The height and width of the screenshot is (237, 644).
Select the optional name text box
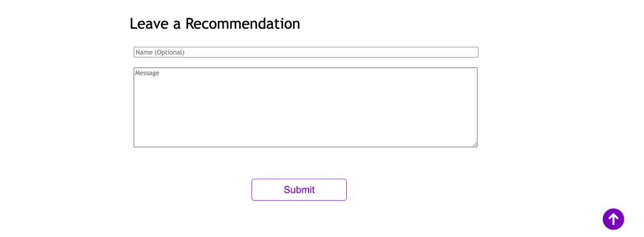click(x=306, y=52)
